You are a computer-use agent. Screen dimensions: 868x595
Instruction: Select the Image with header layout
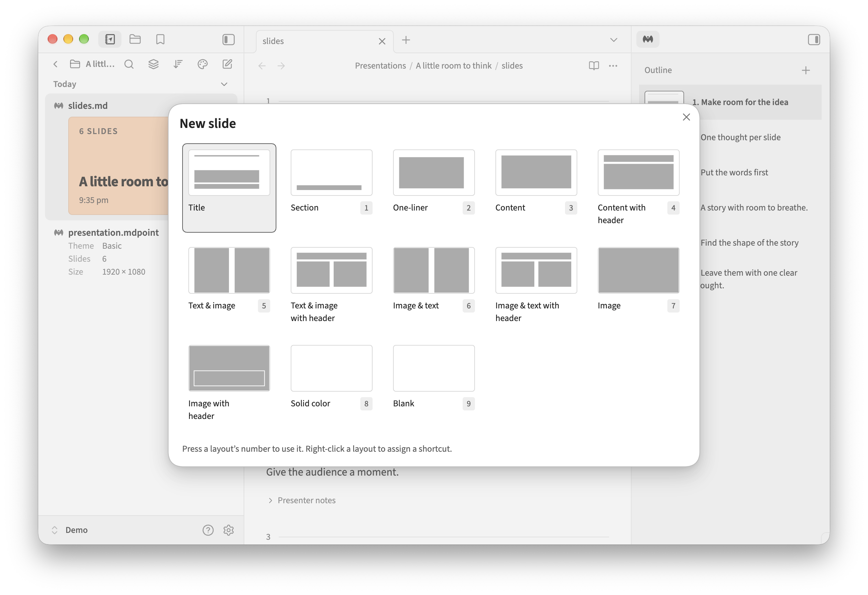(229, 383)
